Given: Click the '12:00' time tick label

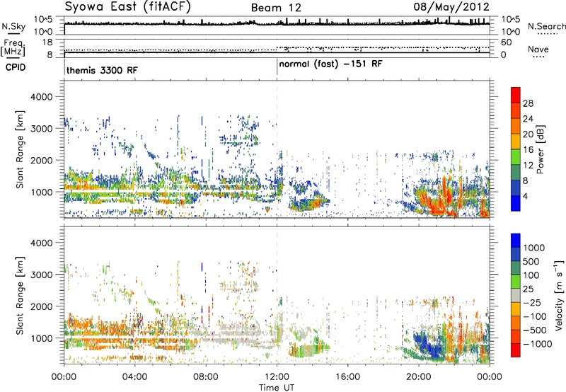Looking at the screenshot, I should [x=277, y=377].
